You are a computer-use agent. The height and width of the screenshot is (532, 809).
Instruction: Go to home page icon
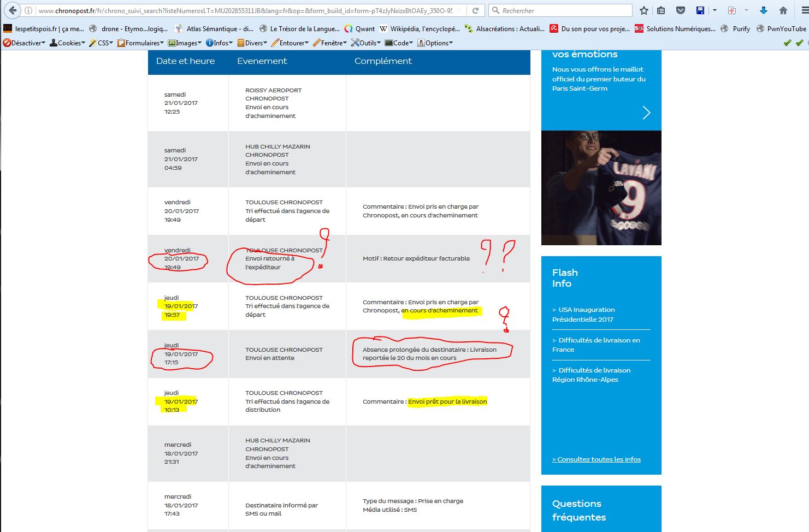pos(783,10)
